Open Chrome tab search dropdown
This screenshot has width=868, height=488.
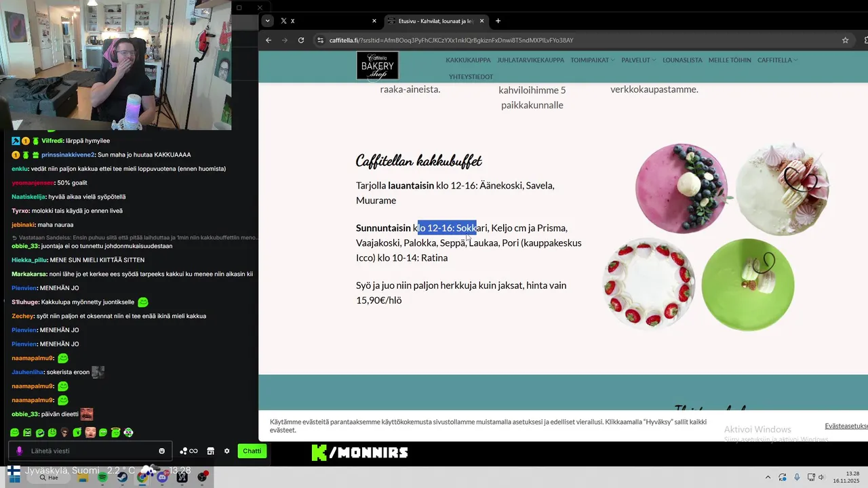pos(267,21)
